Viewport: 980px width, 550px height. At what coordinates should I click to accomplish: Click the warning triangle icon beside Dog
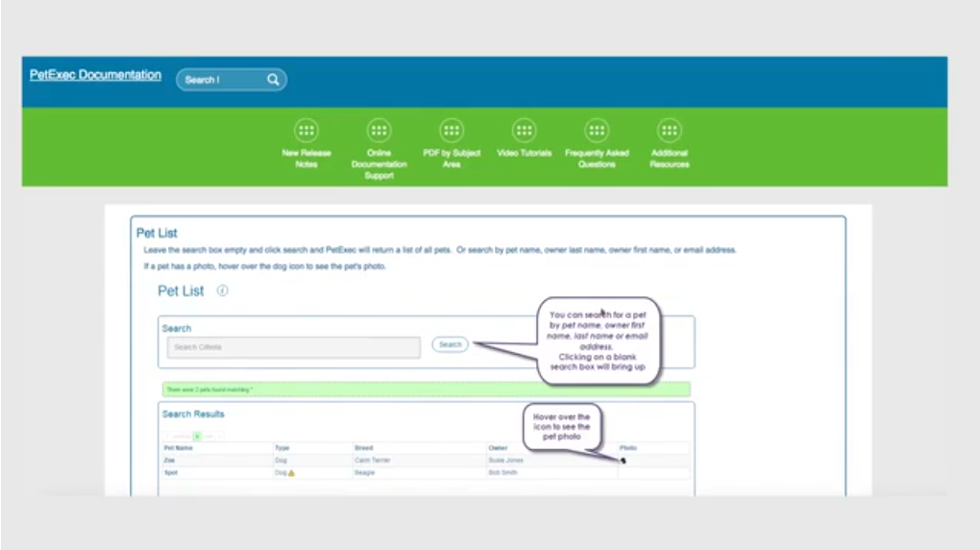pos(291,473)
